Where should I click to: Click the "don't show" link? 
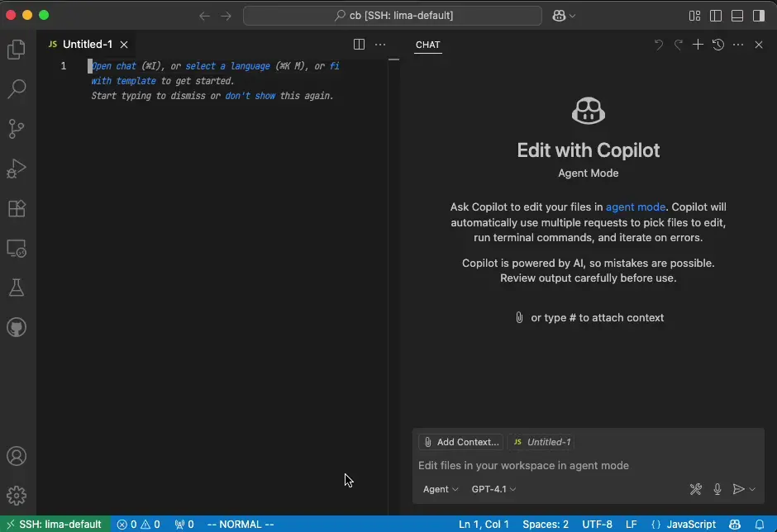[250, 96]
